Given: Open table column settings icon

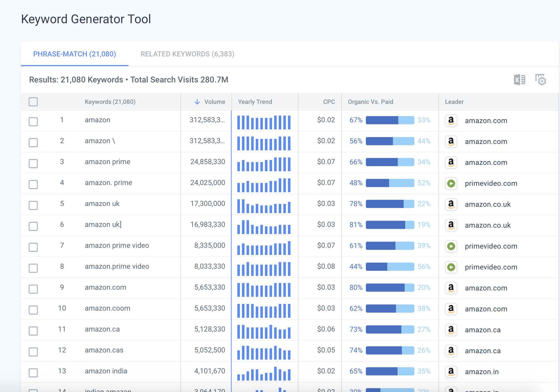Looking at the screenshot, I should (x=541, y=80).
